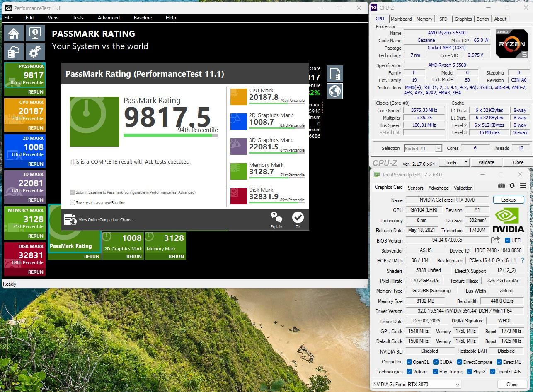Switch to the SPD tab in CPU-Z

click(x=443, y=19)
